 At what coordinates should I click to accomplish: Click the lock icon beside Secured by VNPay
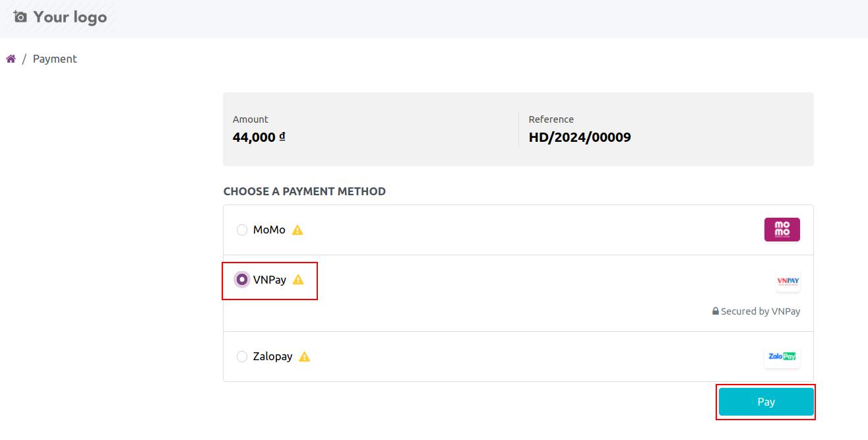[x=715, y=311]
